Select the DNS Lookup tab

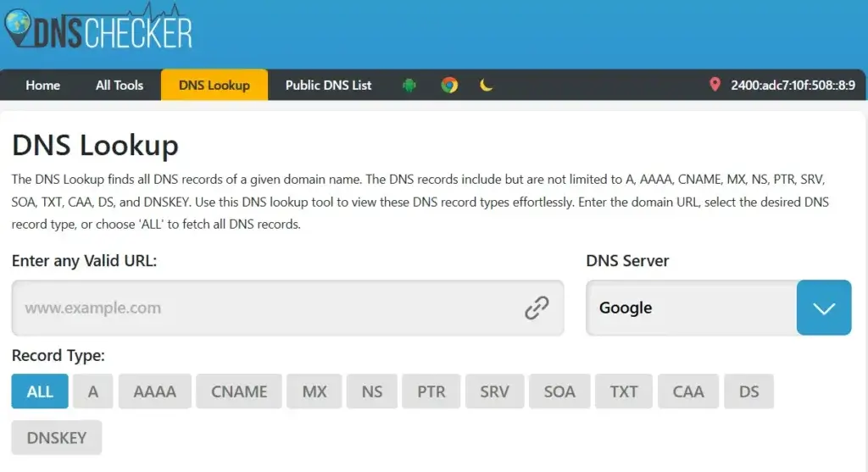pos(214,86)
